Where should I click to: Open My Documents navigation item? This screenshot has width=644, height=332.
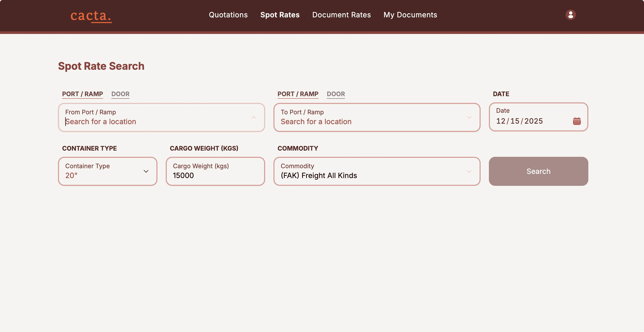coord(410,15)
